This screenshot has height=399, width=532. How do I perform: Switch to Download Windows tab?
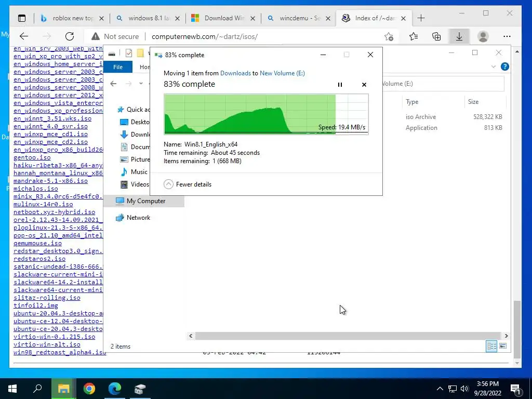223,18
